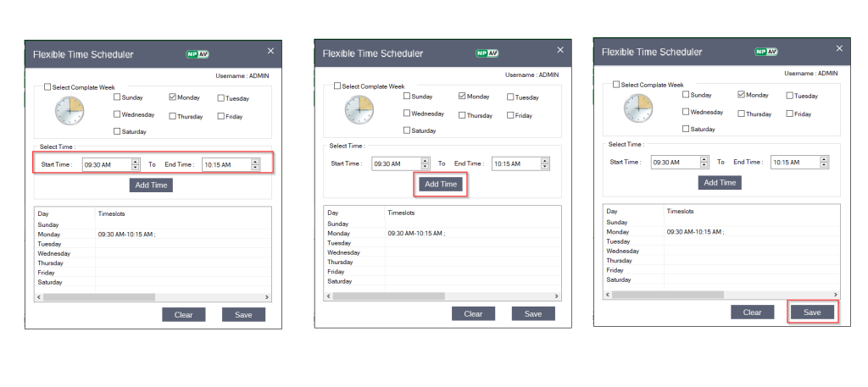Check the Friday checkbox in the left dialog
The image size is (868, 387).
(220, 116)
